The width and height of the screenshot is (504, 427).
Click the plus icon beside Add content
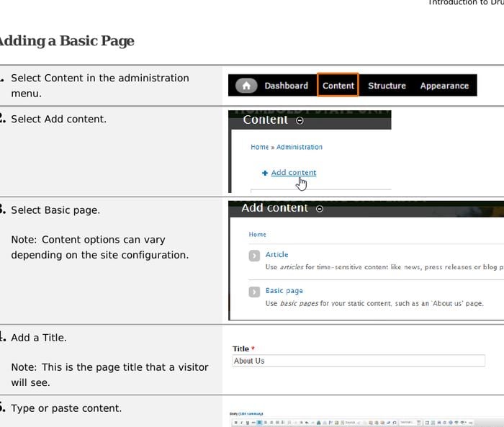(x=265, y=173)
